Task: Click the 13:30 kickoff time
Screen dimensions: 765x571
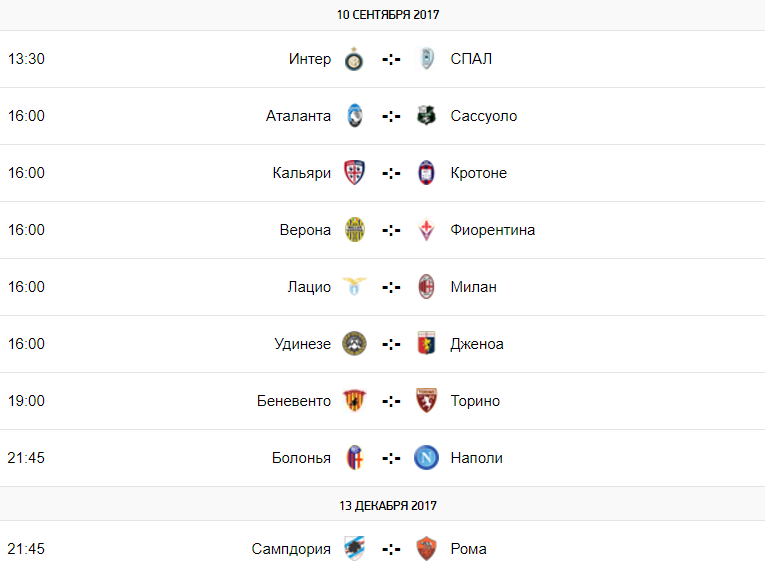Action: click(x=26, y=59)
